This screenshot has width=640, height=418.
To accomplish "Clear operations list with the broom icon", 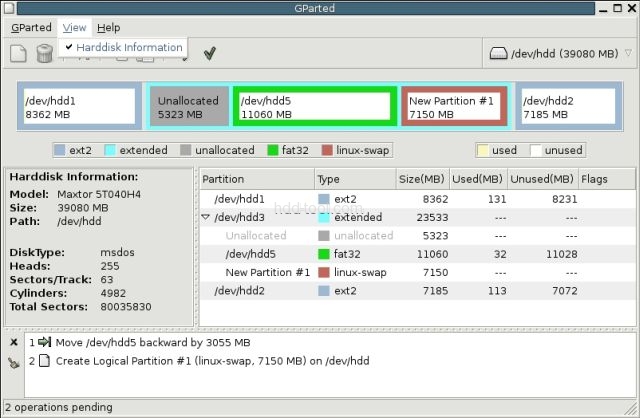I will pyautogui.click(x=14, y=362).
